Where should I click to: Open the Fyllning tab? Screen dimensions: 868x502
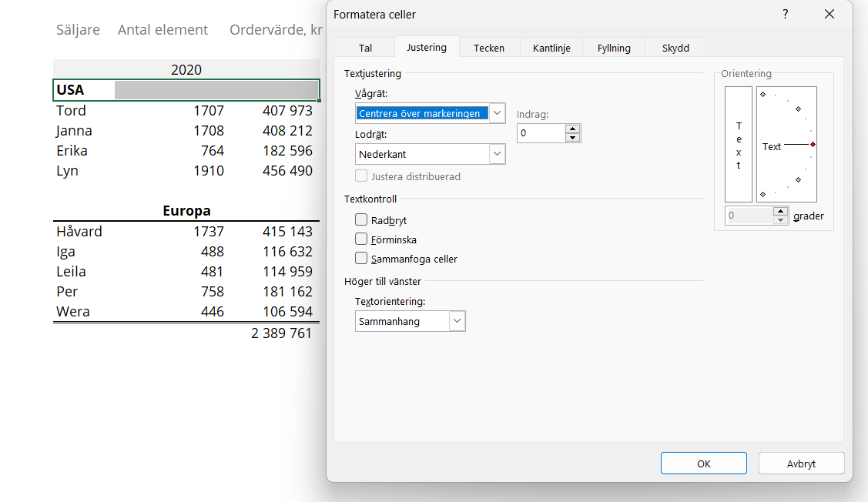point(613,47)
